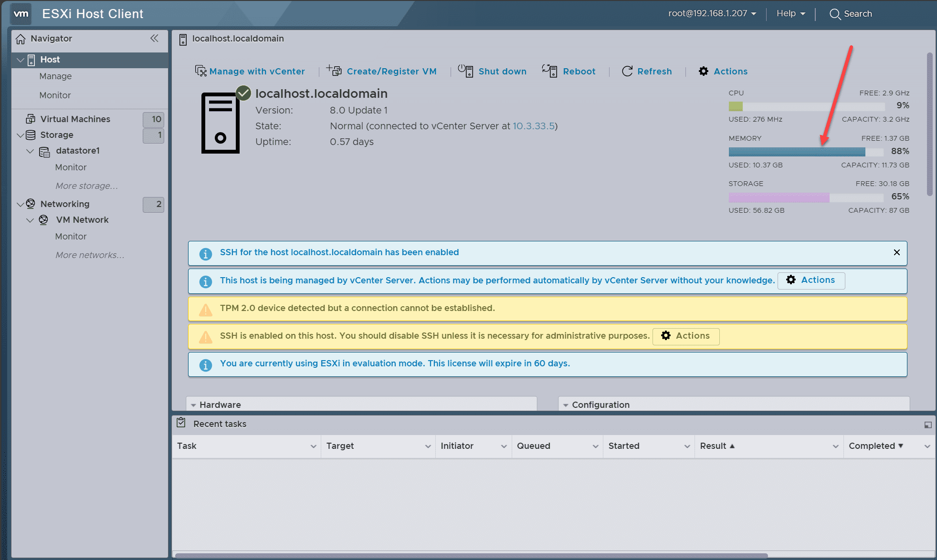The height and width of the screenshot is (560, 937).
Task: Open the Search magnifier in header
Action: (835, 14)
